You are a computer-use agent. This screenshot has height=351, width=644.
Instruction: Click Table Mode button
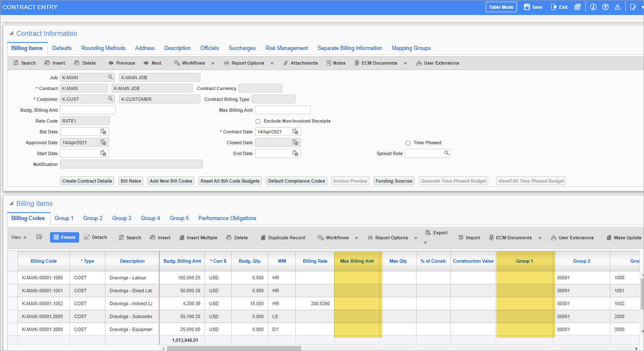[501, 7]
